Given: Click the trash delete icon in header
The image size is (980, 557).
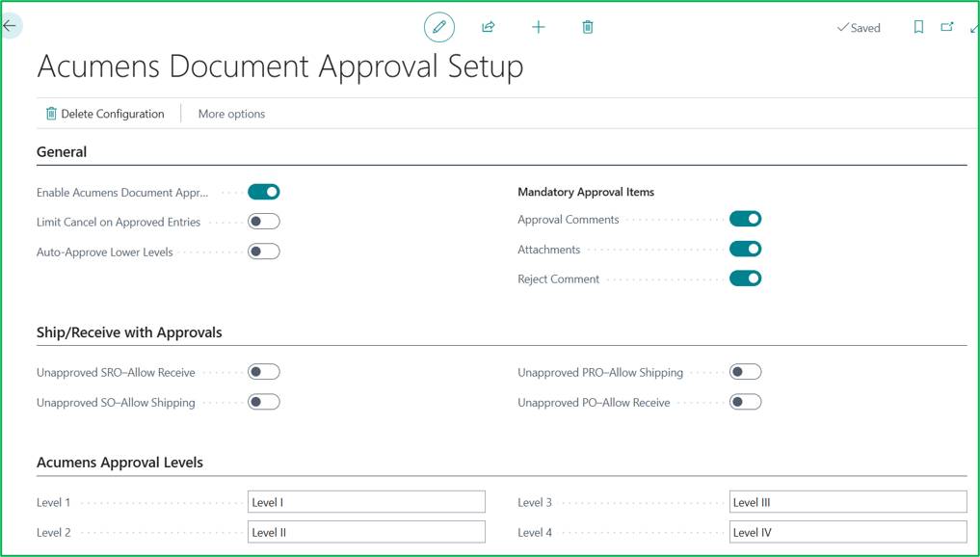Looking at the screenshot, I should pyautogui.click(x=588, y=27).
